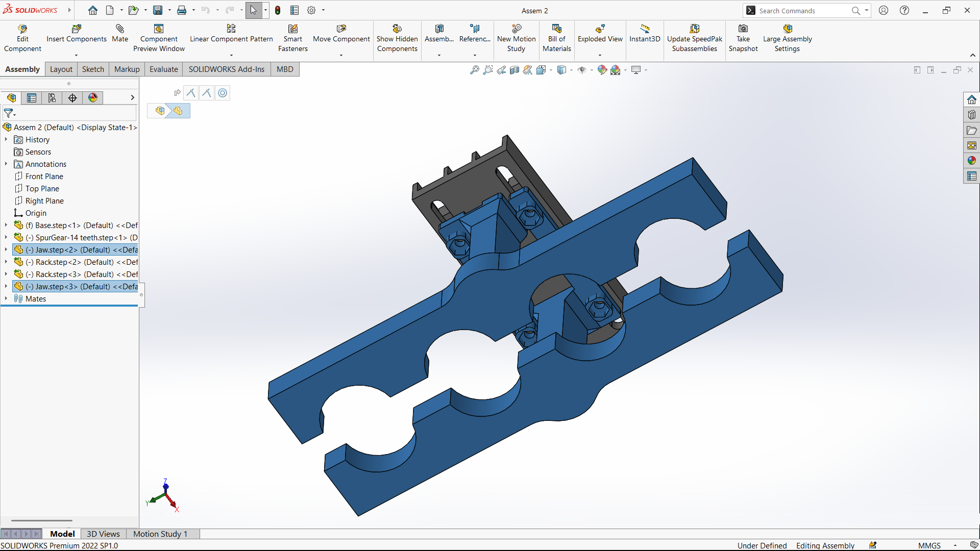Open Component Preview Window
Viewport: 980px width, 551px height.
click(x=159, y=38)
